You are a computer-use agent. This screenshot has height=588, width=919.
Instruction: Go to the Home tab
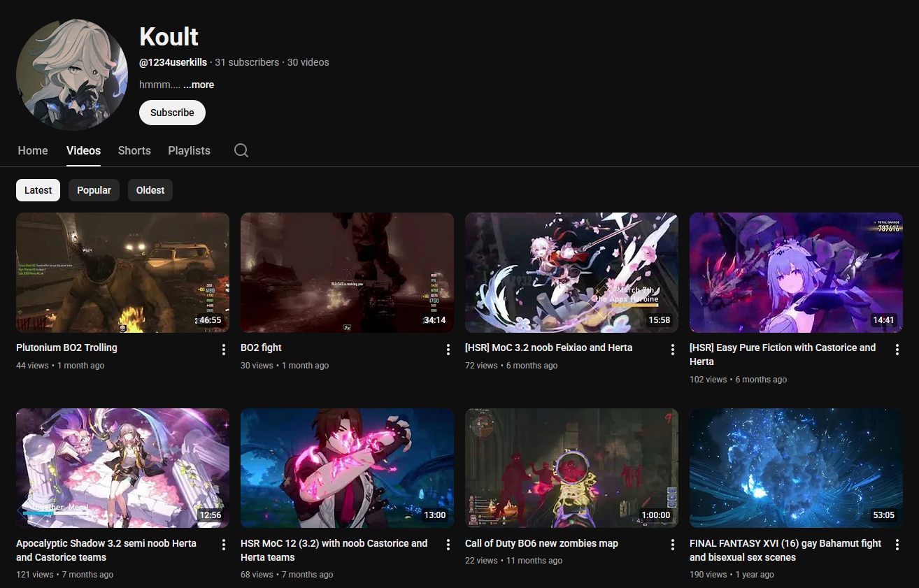pos(33,150)
